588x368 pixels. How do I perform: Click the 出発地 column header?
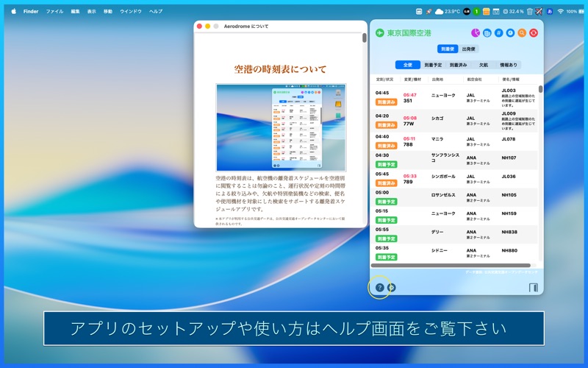[x=437, y=79]
